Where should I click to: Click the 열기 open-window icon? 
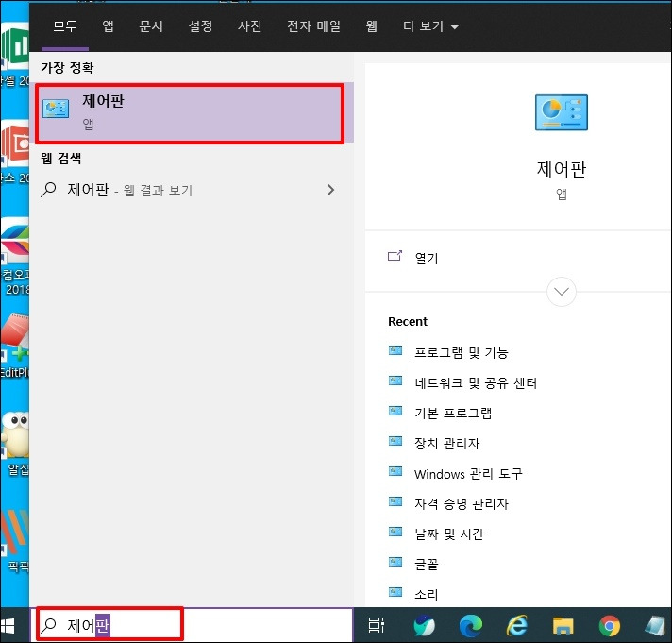point(395,256)
